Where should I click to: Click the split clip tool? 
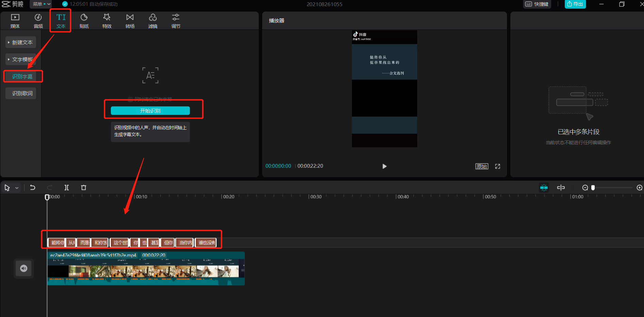coord(67,187)
